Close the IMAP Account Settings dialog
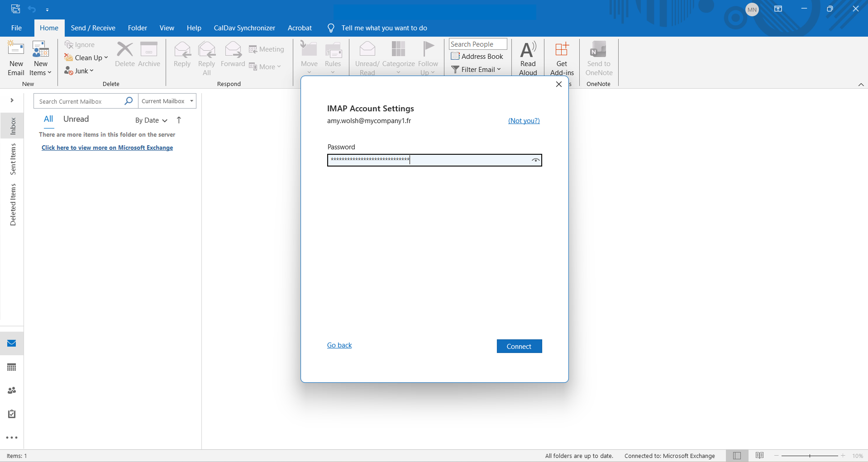 point(559,84)
